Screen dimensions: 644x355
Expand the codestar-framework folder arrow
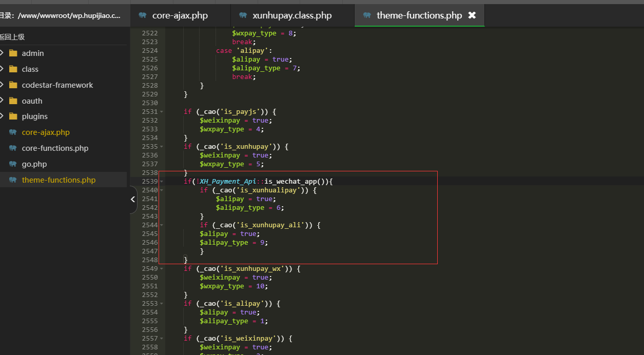tap(2, 85)
